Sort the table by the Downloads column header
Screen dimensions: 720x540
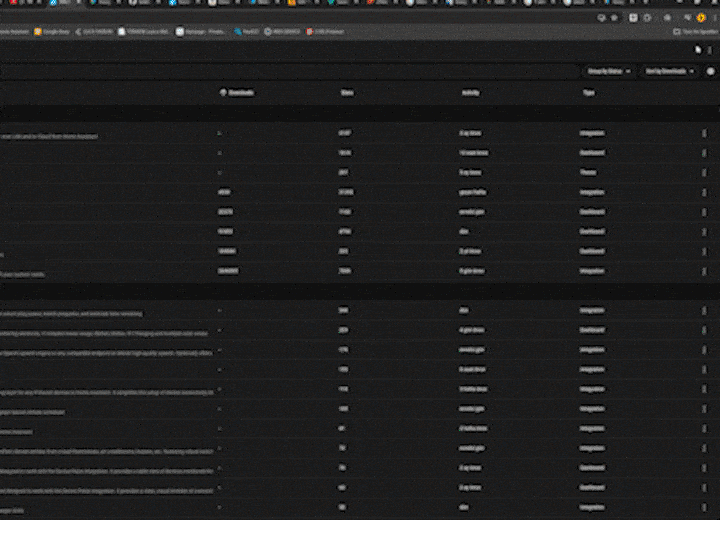(241, 93)
